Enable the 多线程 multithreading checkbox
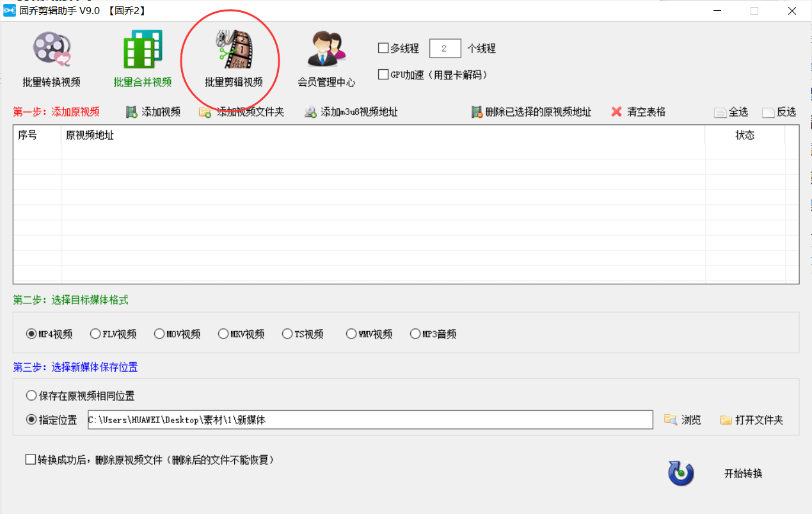Viewport: 812px width, 514px height. pos(383,47)
